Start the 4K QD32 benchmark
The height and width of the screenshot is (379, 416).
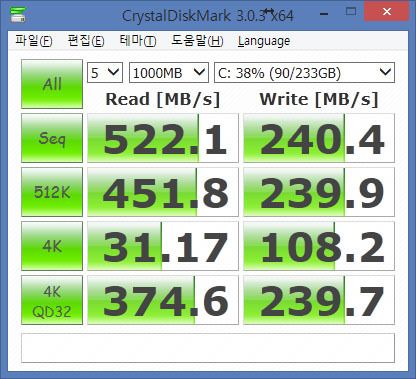tap(52, 300)
